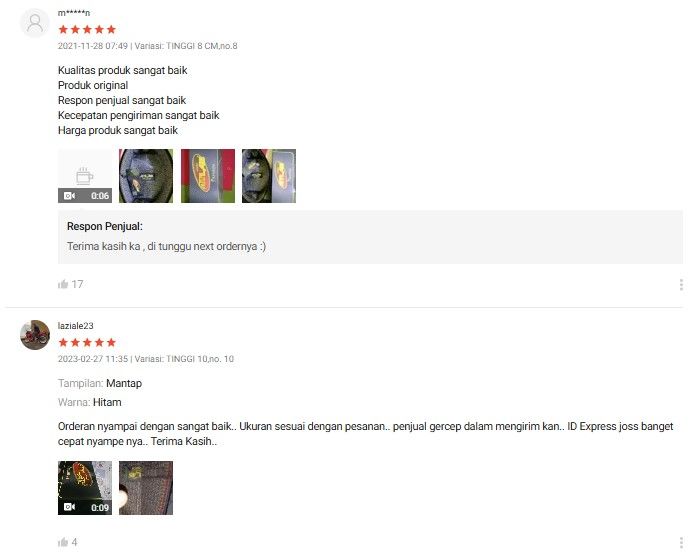Viewport: 696px width, 559px height.
Task: Open red and green logo photo thumbnail
Action: tap(208, 176)
